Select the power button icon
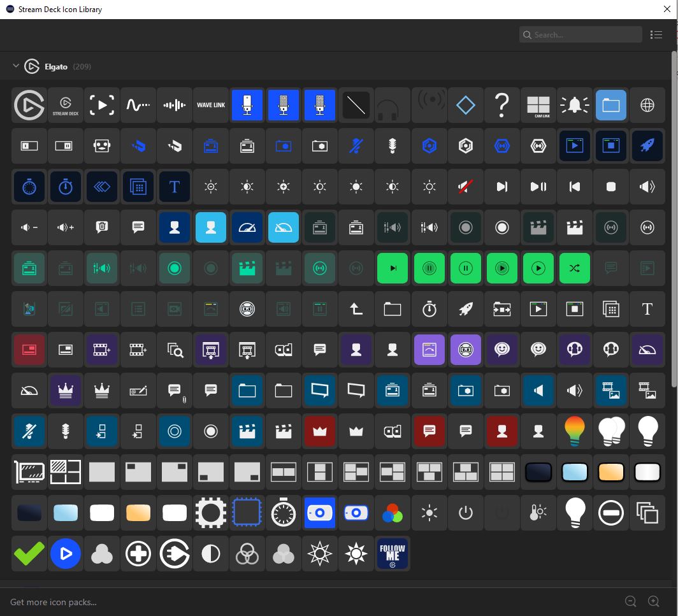Screen dimensions: 678x616 click(465, 513)
